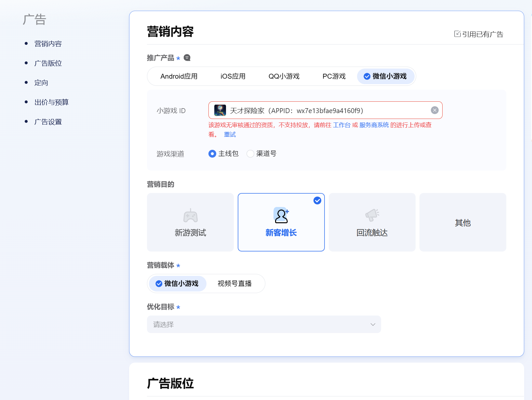Jump to 出价与预算 in the sidebar

point(52,102)
